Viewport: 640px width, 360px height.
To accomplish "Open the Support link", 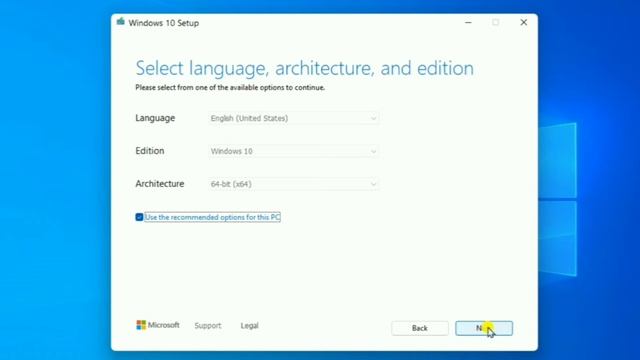I will [x=208, y=326].
